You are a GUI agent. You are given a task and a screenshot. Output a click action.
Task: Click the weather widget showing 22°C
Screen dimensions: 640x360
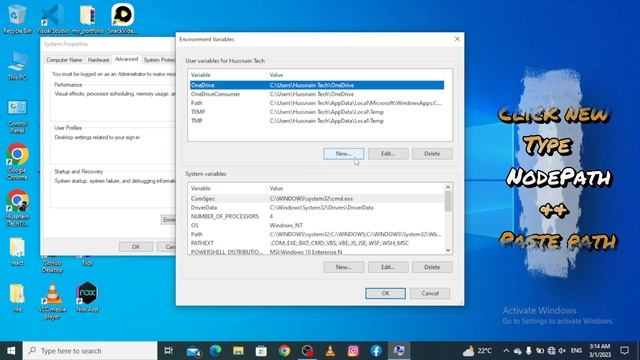click(x=477, y=351)
